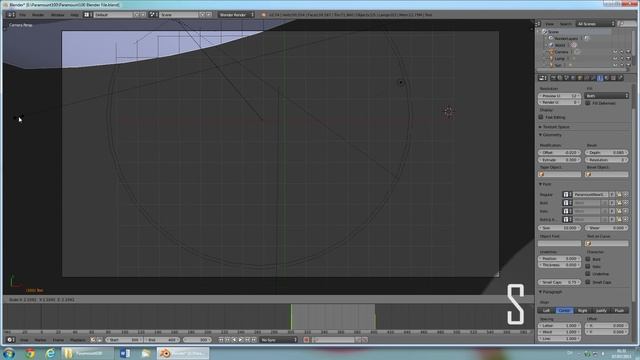The width and height of the screenshot is (640, 360).
Task: Expand the Texture Space panel
Action: click(541, 127)
